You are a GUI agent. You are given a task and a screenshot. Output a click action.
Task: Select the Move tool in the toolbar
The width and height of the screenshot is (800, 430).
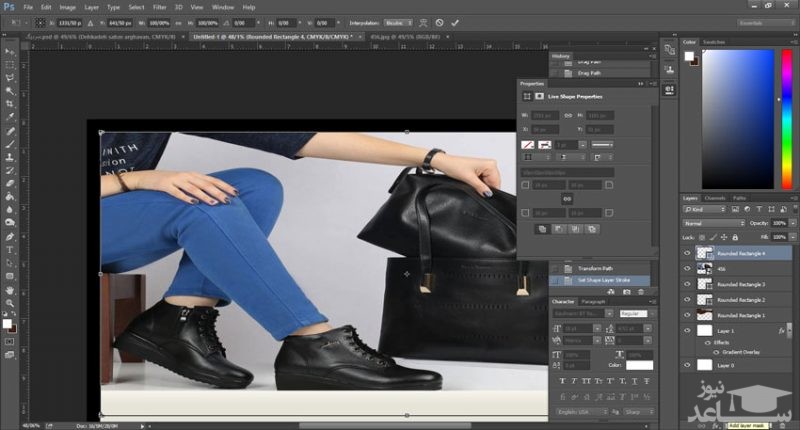click(x=10, y=49)
